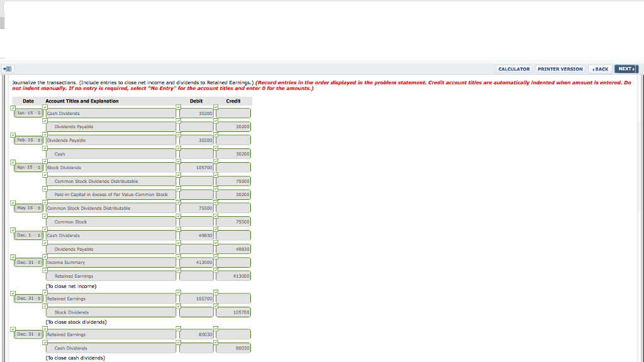Screen dimensions: 644x362
Task: Click the assignment list icon at top left
Action: (x=7, y=69)
